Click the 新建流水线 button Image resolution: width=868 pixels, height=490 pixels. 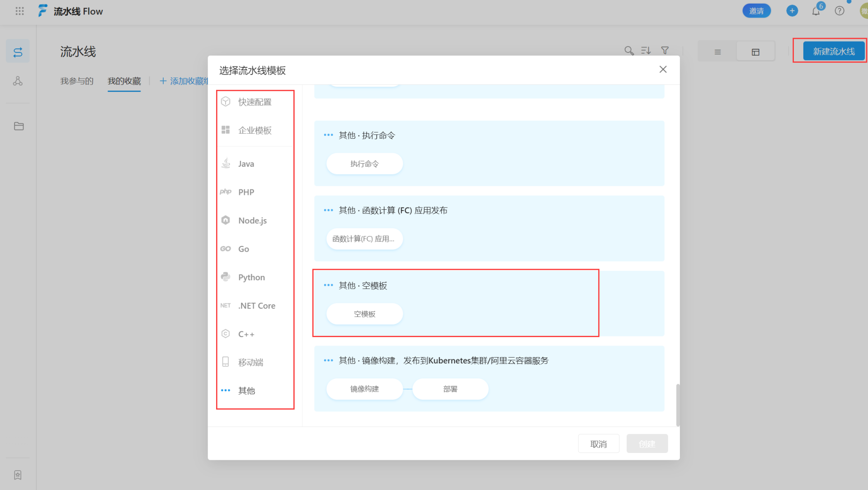[834, 51]
